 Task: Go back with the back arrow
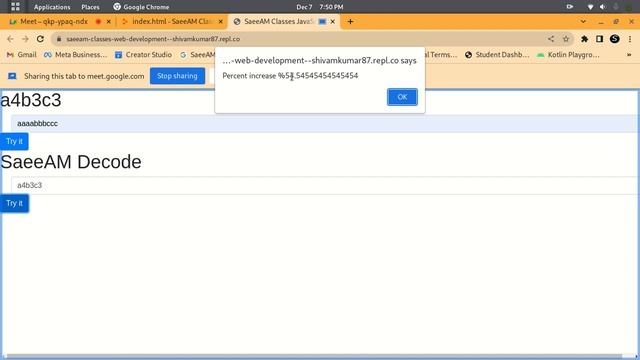(10, 39)
